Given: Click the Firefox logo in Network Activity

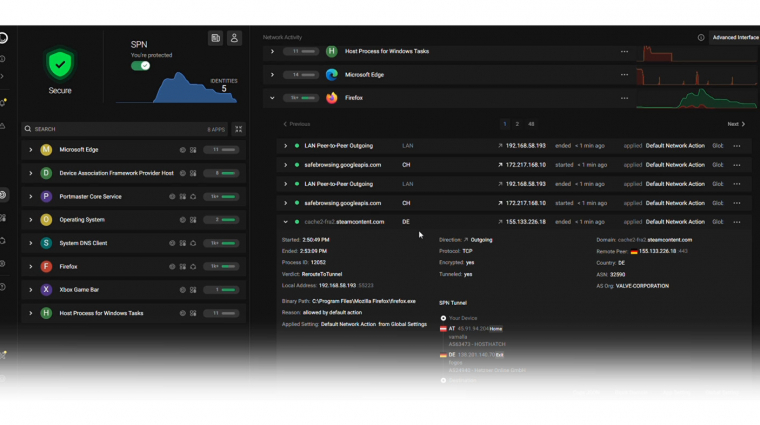Looking at the screenshot, I should 332,98.
